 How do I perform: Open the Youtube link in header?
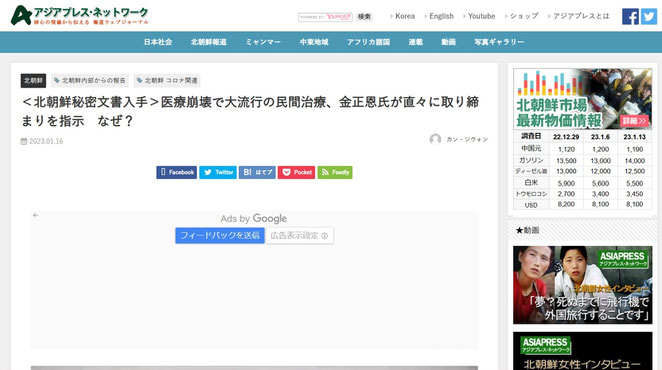[x=481, y=16]
